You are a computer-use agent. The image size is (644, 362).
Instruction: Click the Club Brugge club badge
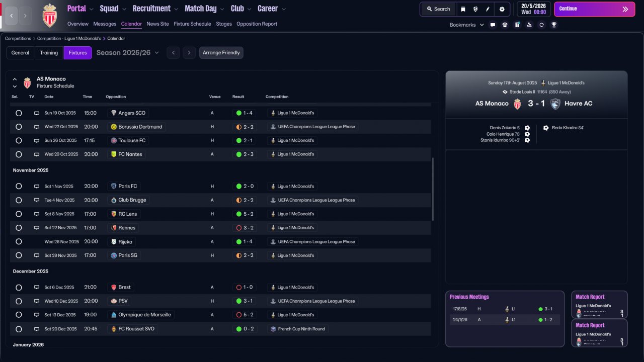point(114,200)
